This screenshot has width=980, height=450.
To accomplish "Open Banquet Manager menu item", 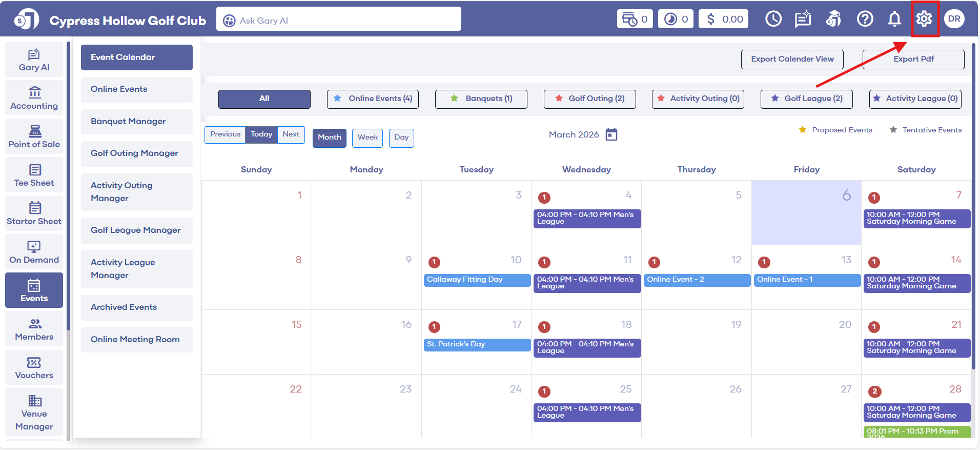I will [136, 121].
